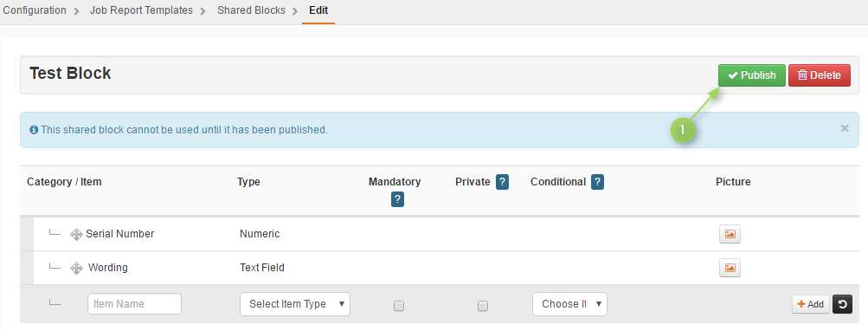Open the Select Item Type dropdown
The height and width of the screenshot is (331, 868).
pyautogui.click(x=295, y=304)
